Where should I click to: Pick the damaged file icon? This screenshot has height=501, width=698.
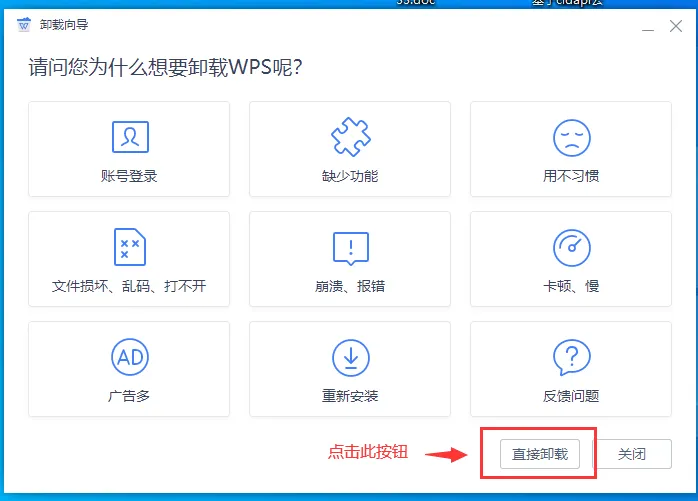pos(130,247)
